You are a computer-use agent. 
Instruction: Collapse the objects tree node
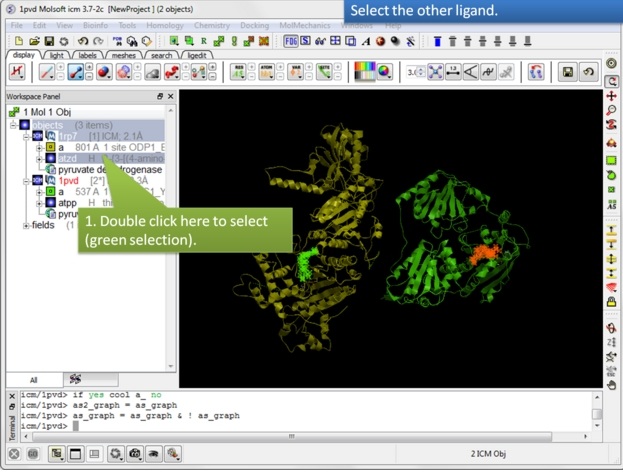(14, 125)
